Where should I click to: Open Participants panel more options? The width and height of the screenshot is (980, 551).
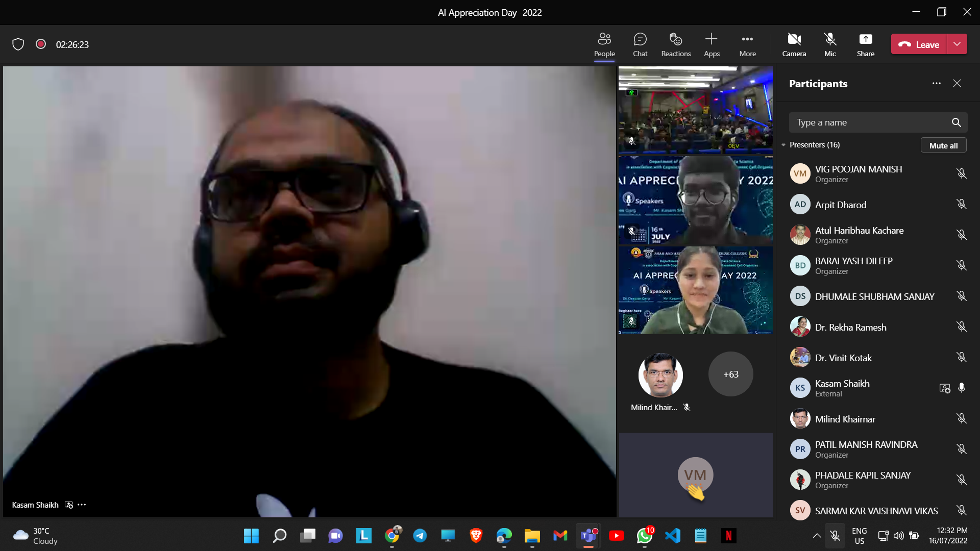(x=936, y=83)
